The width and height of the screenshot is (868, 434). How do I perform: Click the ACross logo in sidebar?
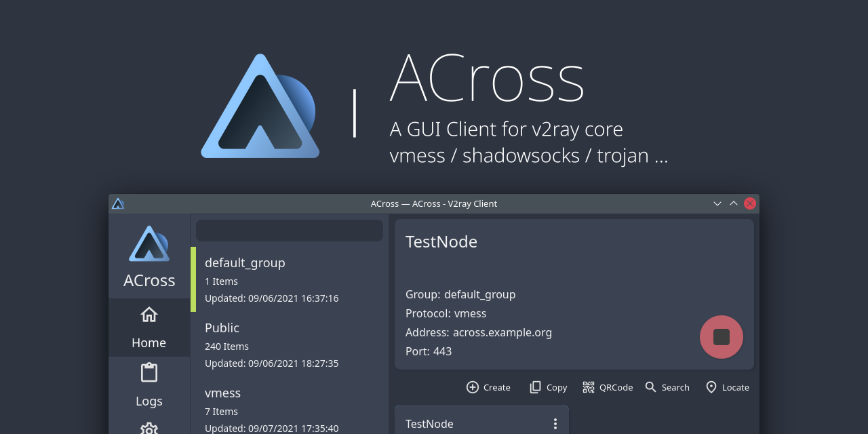coord(149,244)
